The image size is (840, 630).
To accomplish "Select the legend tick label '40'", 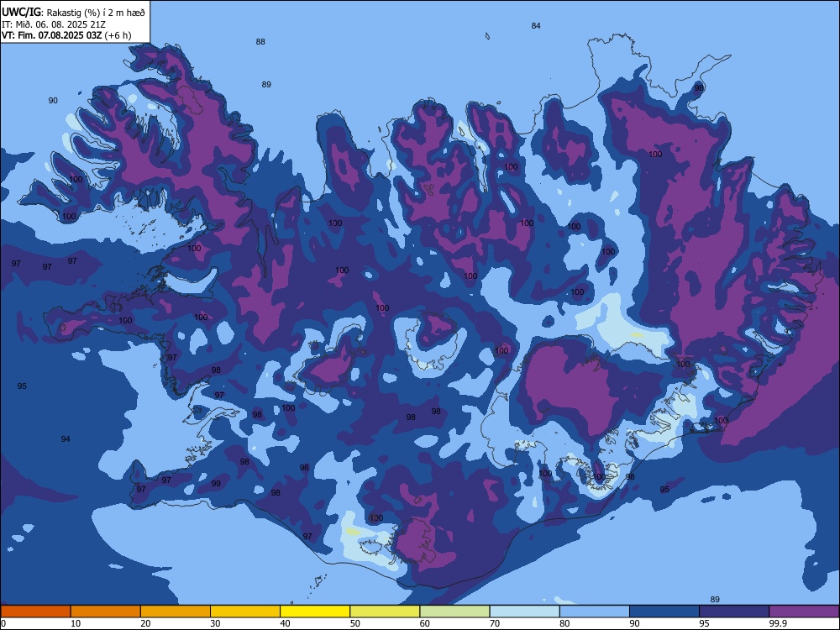I will (286, 623).
